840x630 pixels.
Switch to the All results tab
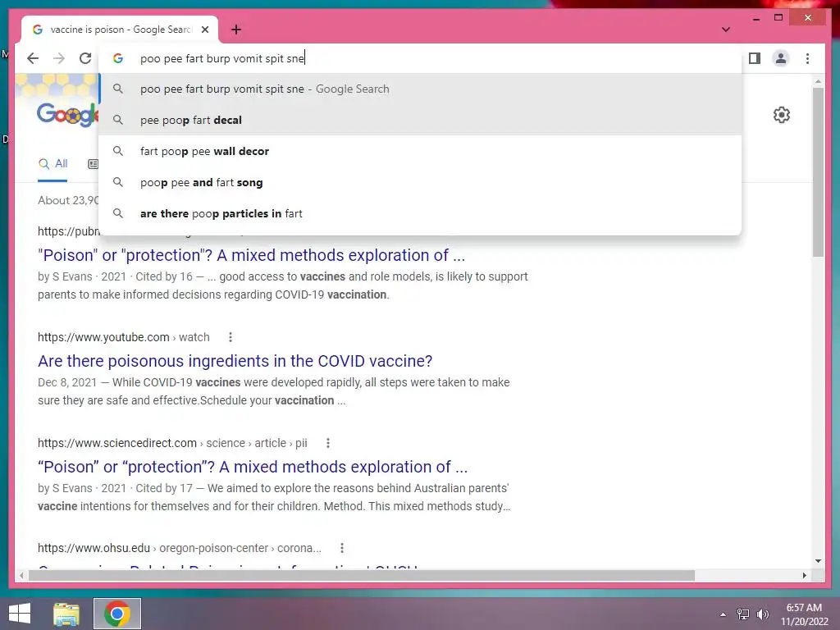click(x=53, y=164)
